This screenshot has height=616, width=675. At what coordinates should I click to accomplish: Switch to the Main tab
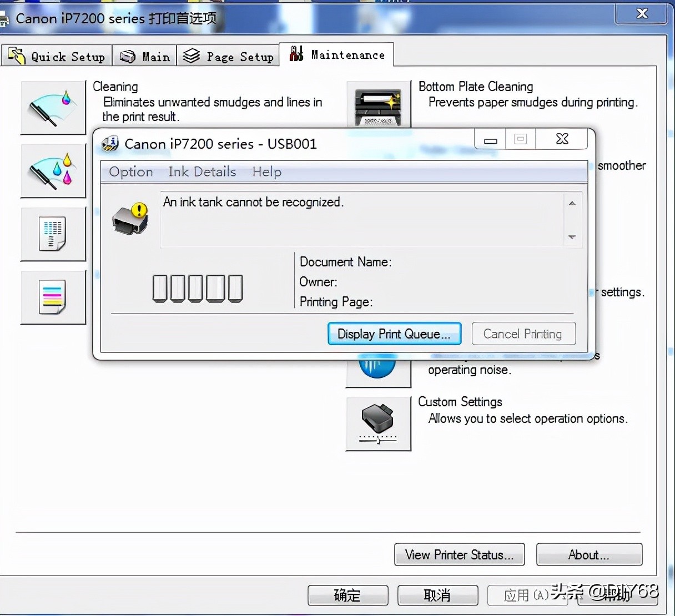click(145, 56)
